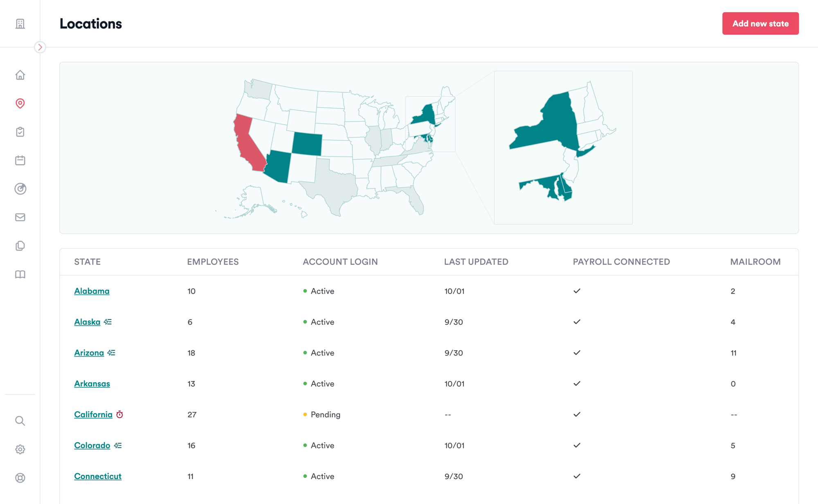This screenshot has width=818, height=504.
Task: Click the search magnifier icon
Action: point(20,421)
